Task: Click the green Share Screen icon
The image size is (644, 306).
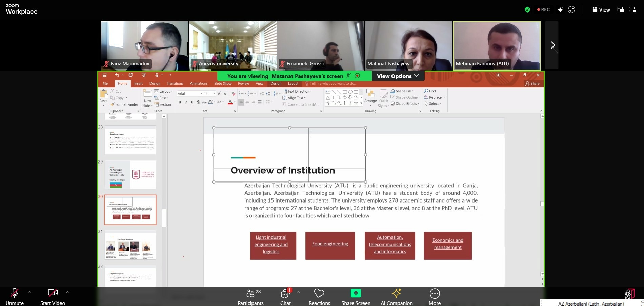Action: coord(356,293)
